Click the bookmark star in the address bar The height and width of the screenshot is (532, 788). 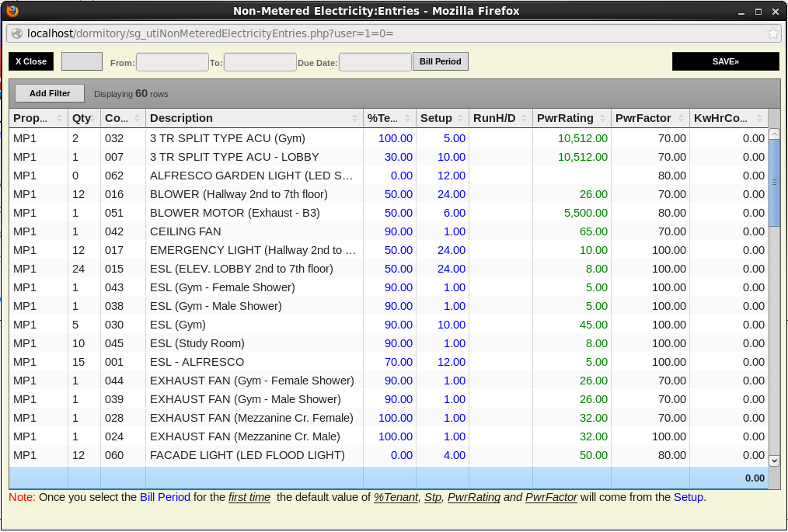[x=773, y=33]
